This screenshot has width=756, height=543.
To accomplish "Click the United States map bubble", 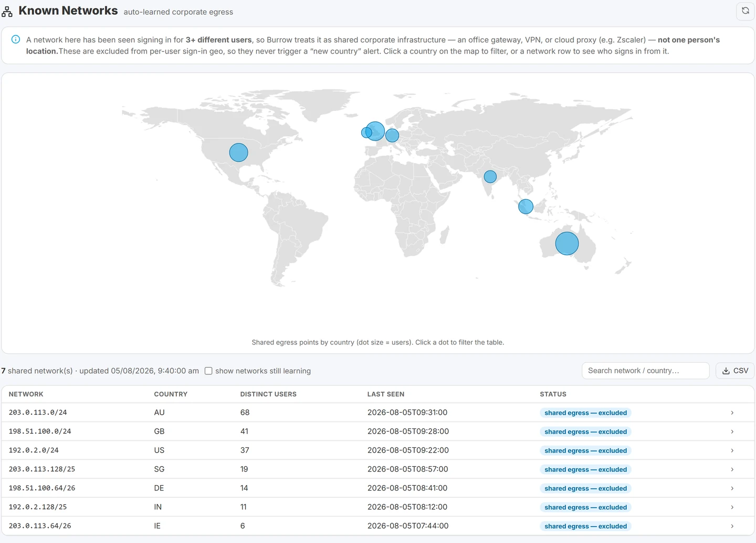I will (238, 152).
